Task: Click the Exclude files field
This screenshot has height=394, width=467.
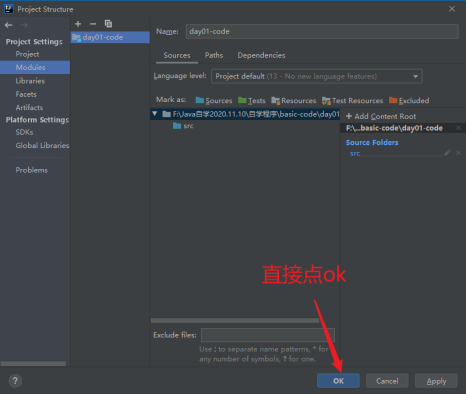Action: (x=268, y=335)
